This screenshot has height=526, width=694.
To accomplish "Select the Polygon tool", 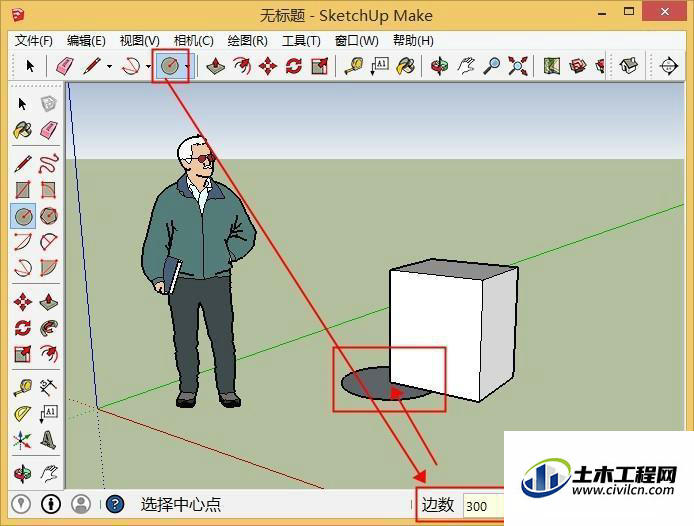I will coord(49,216).
